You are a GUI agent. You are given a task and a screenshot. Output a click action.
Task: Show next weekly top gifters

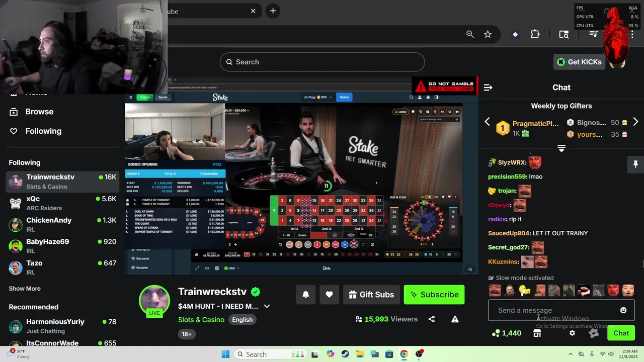pos(635,122)
